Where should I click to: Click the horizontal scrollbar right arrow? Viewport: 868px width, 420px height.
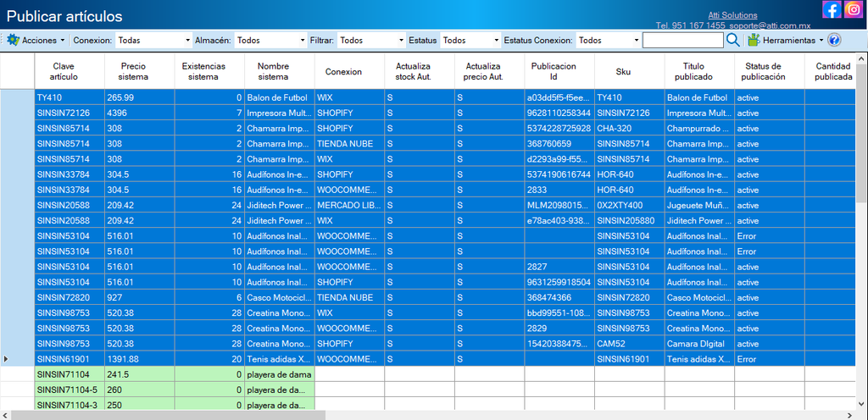tap(849, 415)
